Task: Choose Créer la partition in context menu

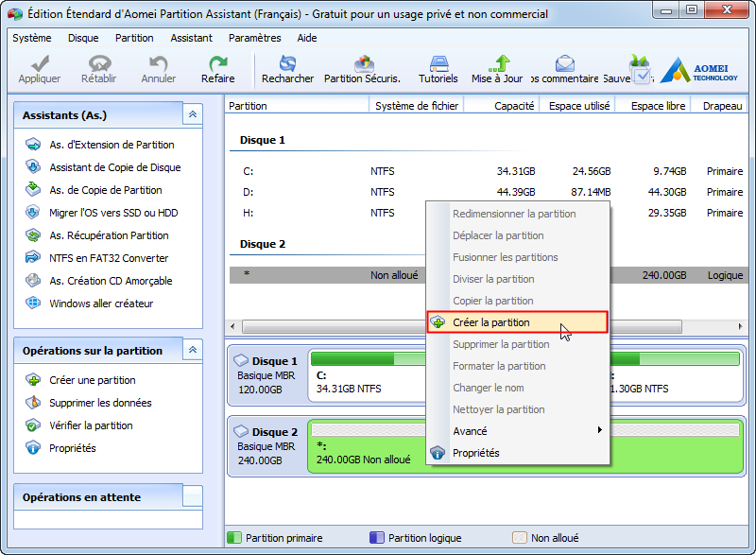Action: tap(517, 322)
